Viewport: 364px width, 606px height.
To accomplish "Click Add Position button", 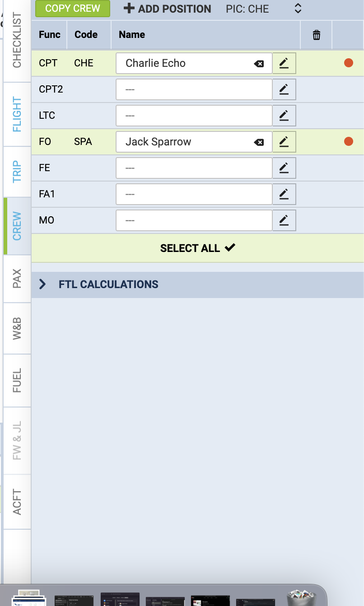I will coord(167,9).
